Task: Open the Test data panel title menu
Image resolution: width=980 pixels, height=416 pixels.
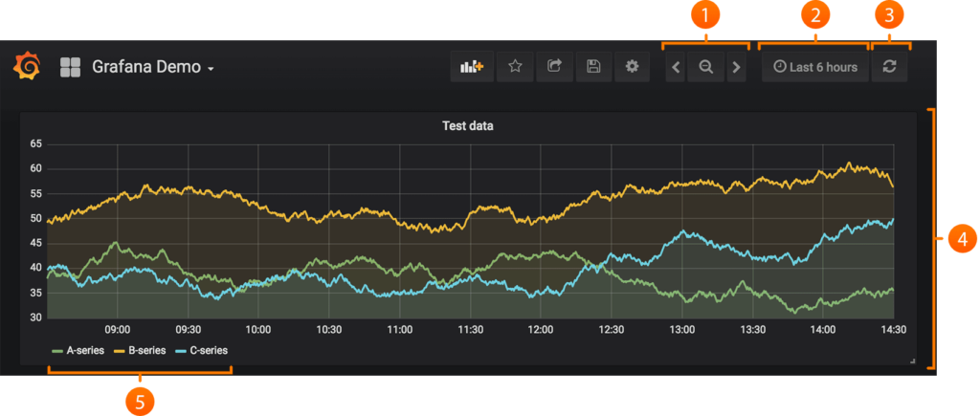Action: (467, 125)
